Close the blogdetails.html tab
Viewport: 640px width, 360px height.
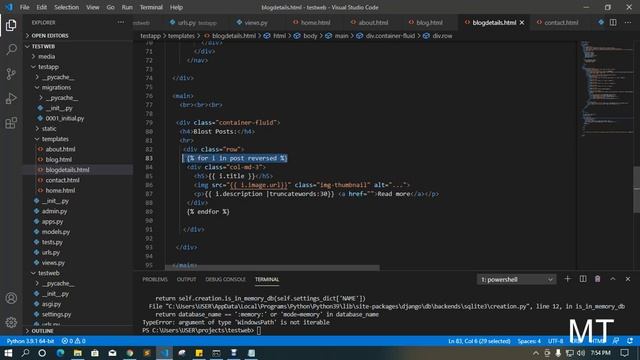click(522, 23)
